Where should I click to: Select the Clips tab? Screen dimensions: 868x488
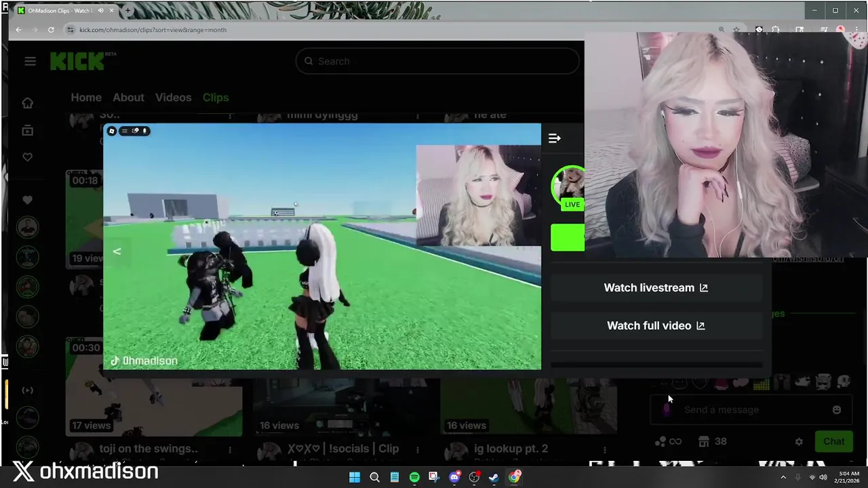point(216,98)
